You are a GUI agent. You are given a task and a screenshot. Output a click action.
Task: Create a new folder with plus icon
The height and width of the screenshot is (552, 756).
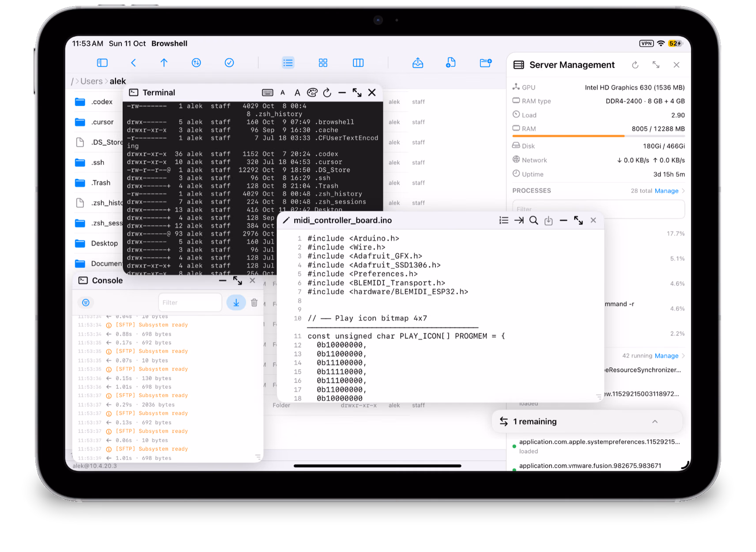coord(485,63)
